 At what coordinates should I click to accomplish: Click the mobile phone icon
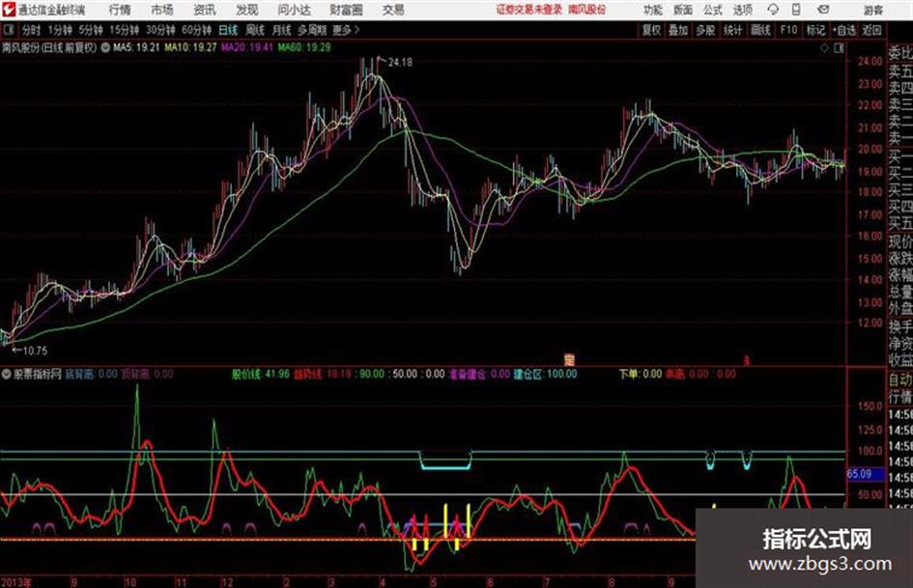tap(796, 10)
